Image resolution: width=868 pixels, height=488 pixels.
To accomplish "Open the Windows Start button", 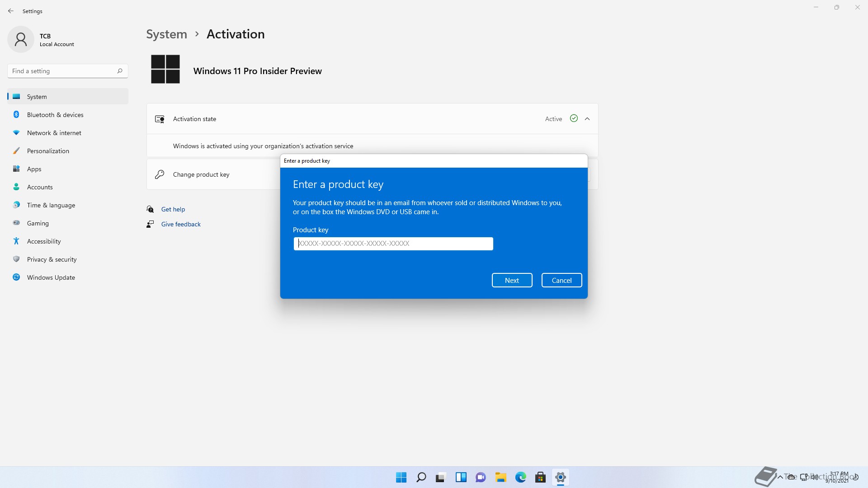I will (x=401, y=477).
